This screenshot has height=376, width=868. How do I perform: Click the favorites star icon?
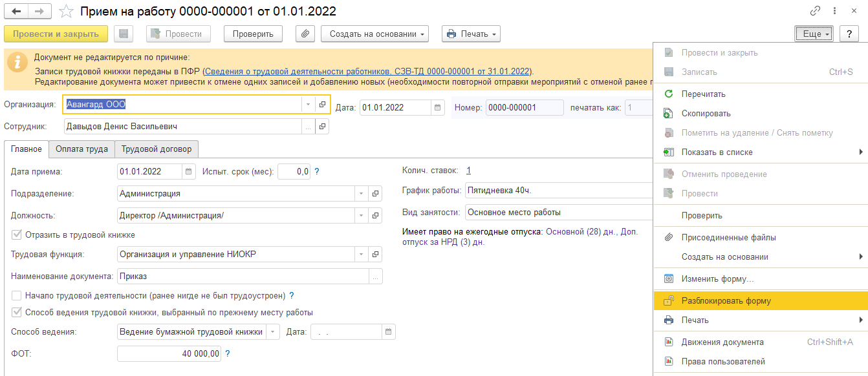click(x=65, y=12)
